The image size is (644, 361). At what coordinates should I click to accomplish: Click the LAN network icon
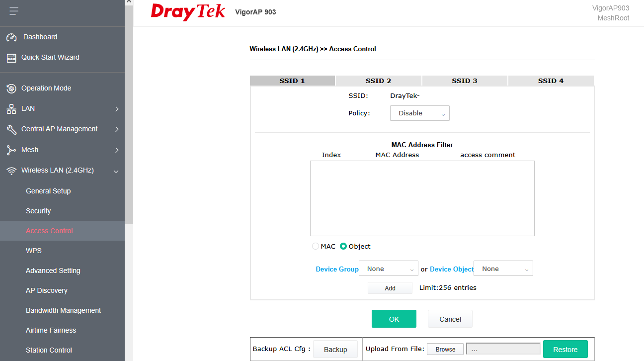pos(11,109)
